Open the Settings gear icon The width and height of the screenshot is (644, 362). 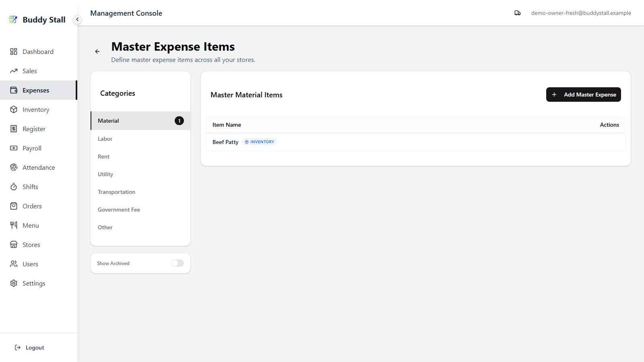[x=14, y=283]
